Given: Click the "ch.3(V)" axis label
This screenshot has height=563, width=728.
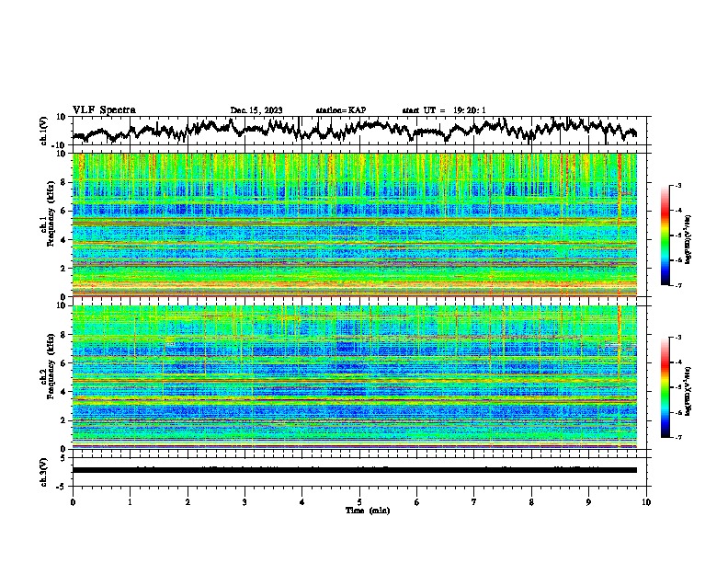Looking at the screenshot, I should tap(44, 472).
